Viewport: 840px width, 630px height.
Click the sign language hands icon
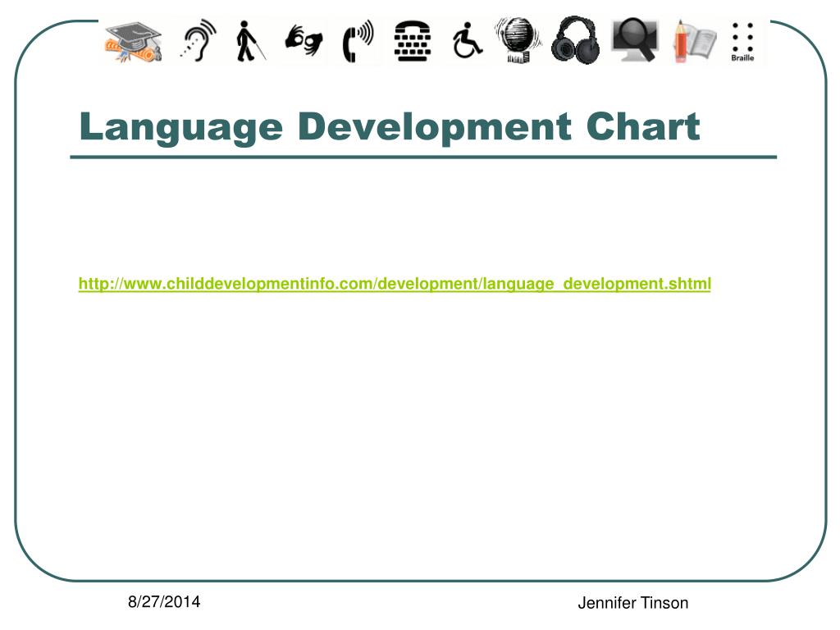point(304,41)
